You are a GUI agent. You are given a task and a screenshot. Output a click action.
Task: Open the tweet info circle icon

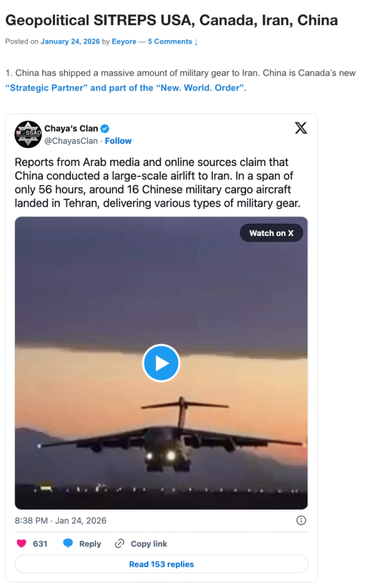click(301, 520)
